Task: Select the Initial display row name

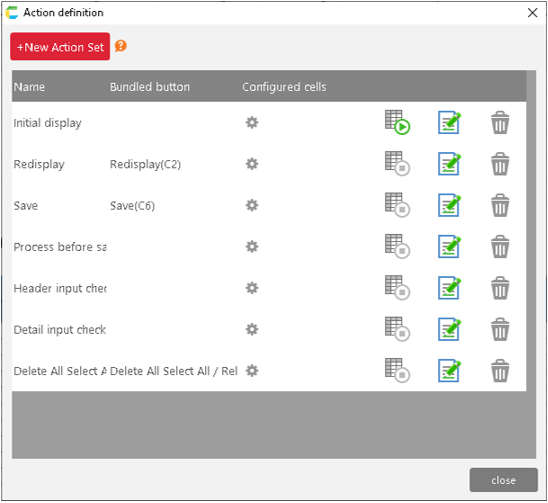Action: 47,123
